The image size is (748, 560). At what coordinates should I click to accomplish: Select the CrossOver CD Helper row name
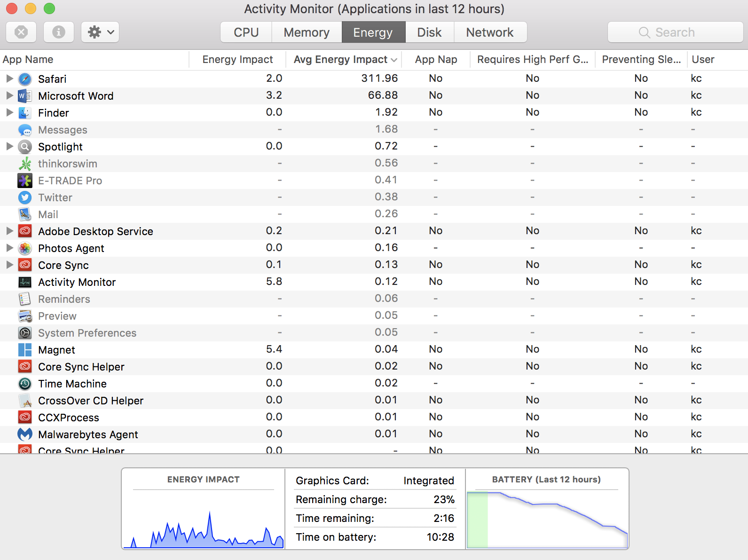pos(91,401)
